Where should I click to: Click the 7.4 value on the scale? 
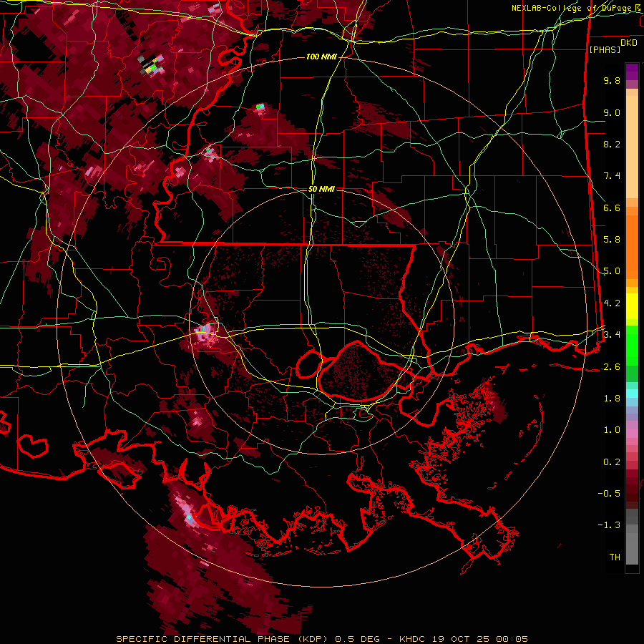(612, 176)
